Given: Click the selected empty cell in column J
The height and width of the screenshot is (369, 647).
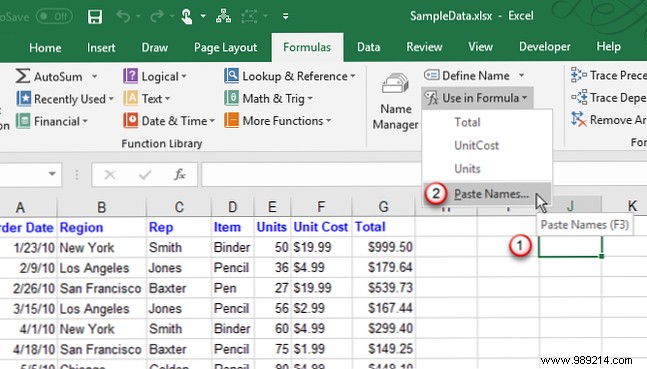Looking at the screenshot, I should click(x=570, y=247).
